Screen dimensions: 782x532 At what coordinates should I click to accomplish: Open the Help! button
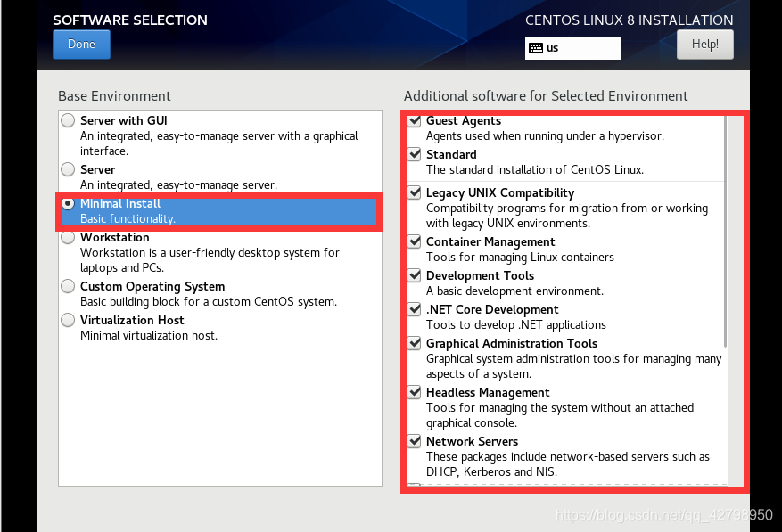pos(704,45)
